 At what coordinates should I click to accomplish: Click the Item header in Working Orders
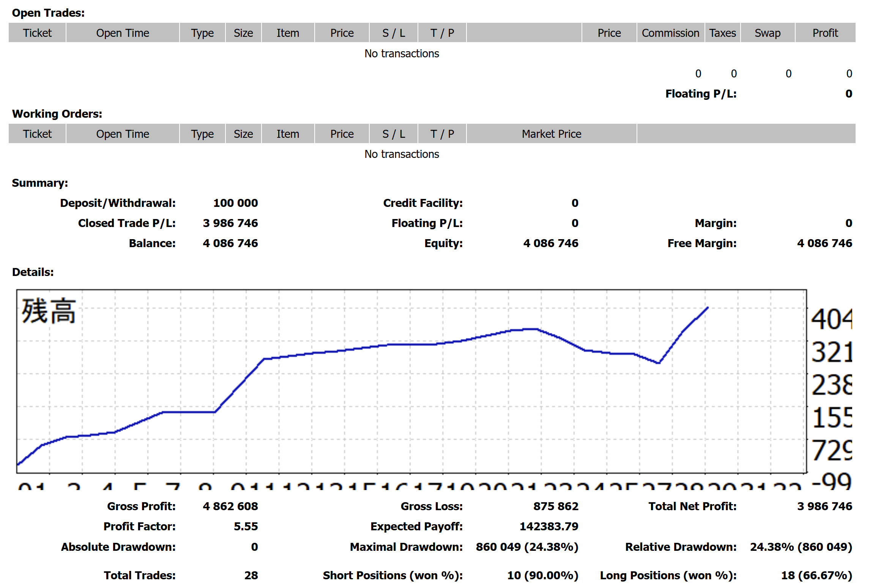point(287,134)
